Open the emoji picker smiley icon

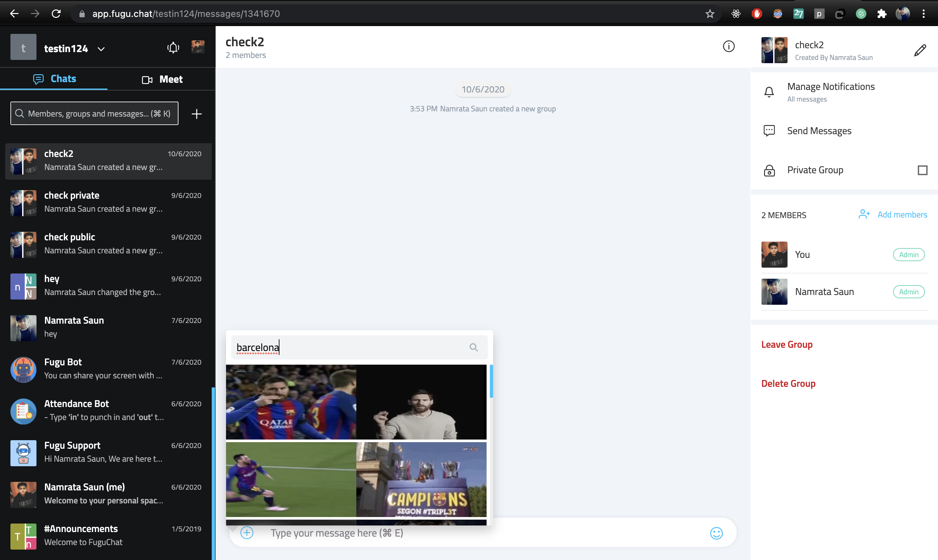(x=716, y=533)
